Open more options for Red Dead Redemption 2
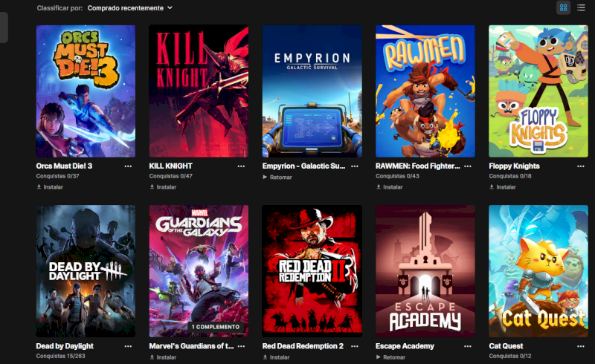Viewport: 595px width, 364px height. [x=355, y=346]
